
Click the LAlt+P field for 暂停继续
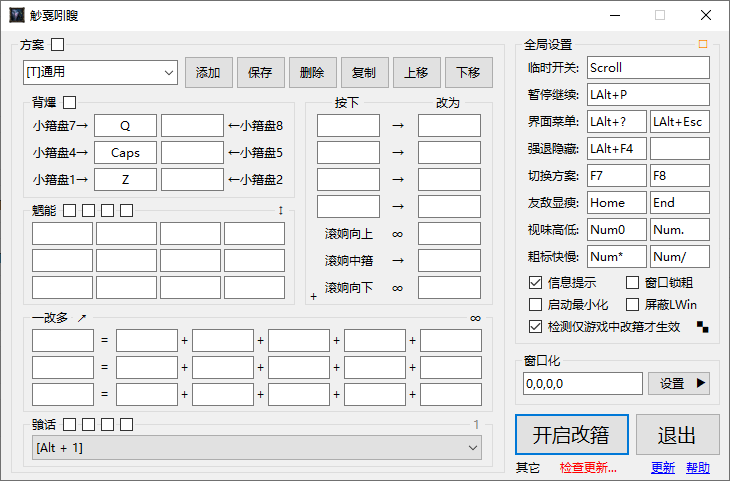(648, 95)
